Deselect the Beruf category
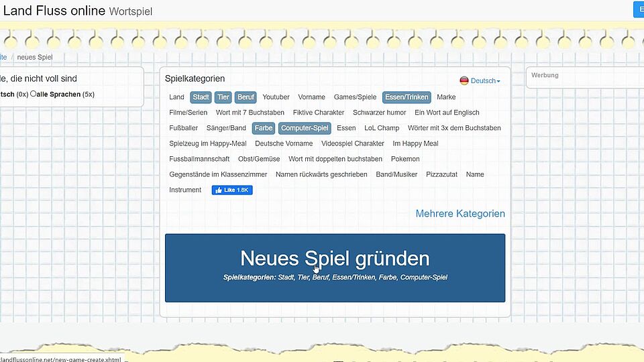 coord(246,97)
